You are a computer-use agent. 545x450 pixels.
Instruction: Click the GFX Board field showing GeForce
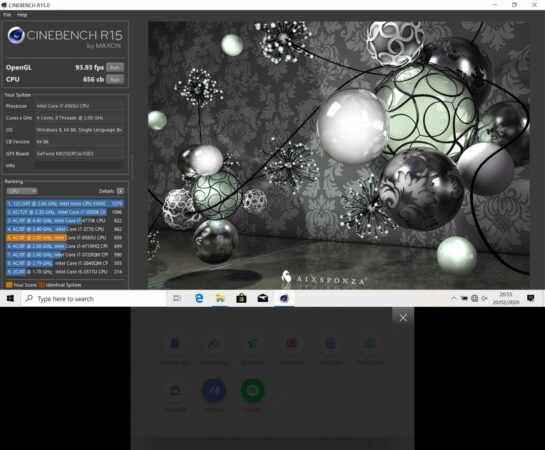(80, 154)
